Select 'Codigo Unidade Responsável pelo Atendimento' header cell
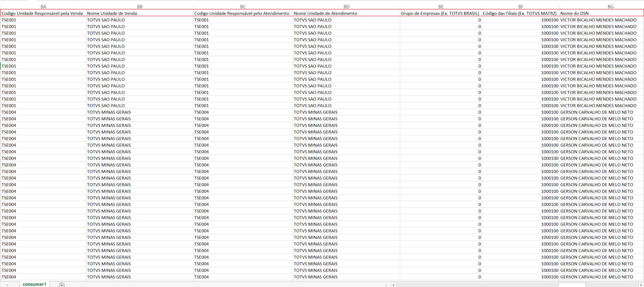Viewport: 644px width, 287px height. [243, 13]
